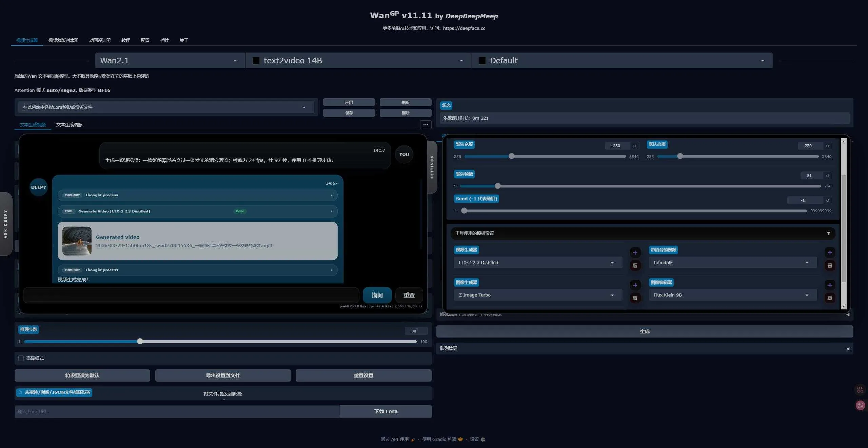The height and width of the screenshot is (448, 868).
Task: Add a new video generator with the plus icon
Action: 635,252
